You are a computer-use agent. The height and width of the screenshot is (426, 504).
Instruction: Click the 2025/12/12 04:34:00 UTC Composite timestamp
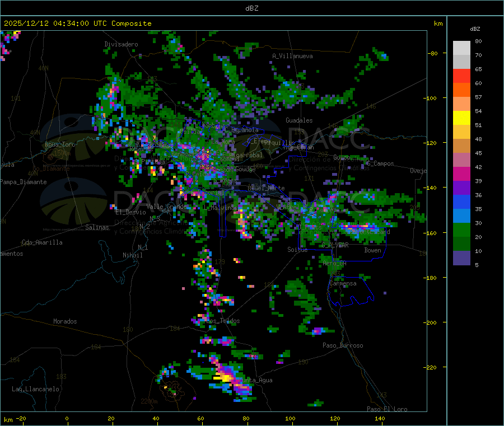[x=77, y=24]
